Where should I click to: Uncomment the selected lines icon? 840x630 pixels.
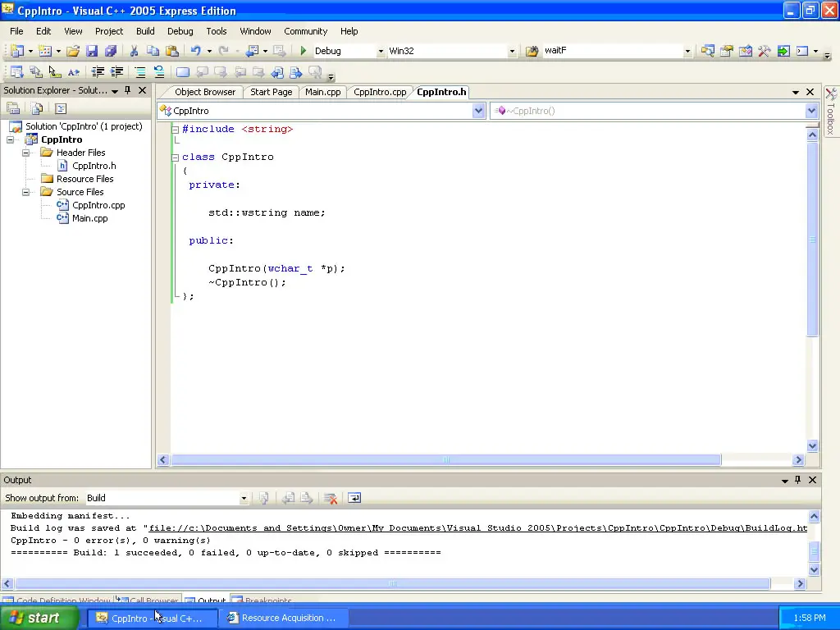159,72
